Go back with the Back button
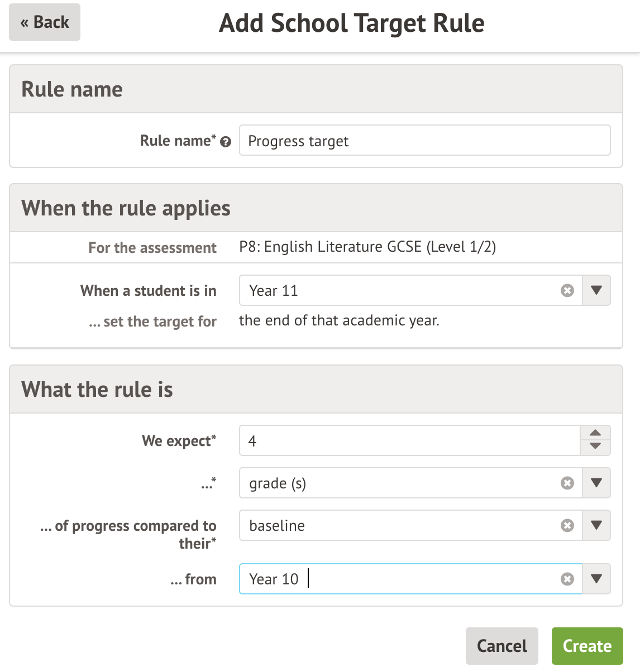This screenshot has width=640, height=672. (45, 22)
